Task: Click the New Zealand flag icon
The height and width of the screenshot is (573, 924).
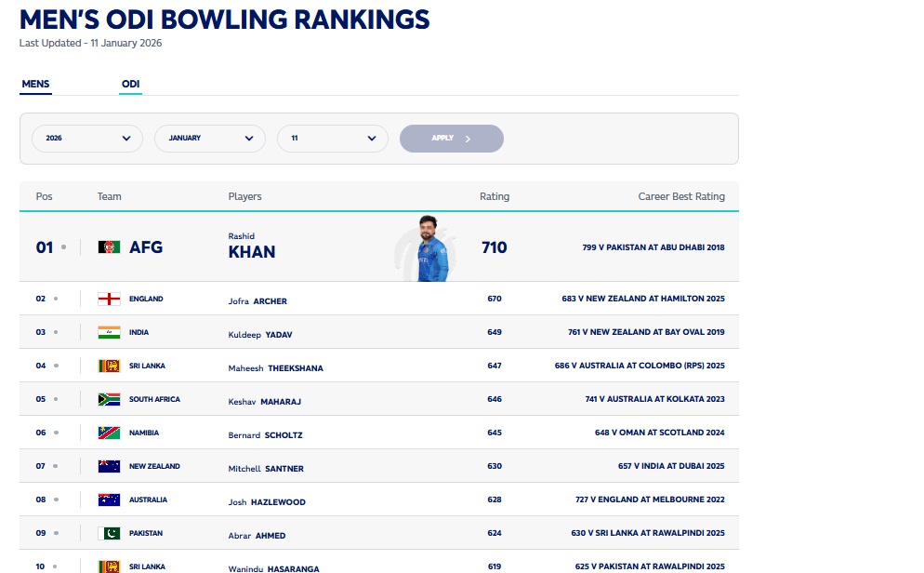Action: click(109, 466)
